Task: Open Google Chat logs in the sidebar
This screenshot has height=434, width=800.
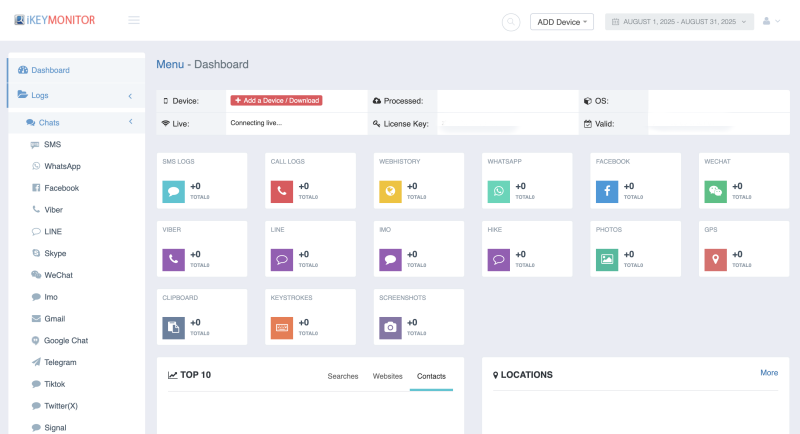Action: 65,340
